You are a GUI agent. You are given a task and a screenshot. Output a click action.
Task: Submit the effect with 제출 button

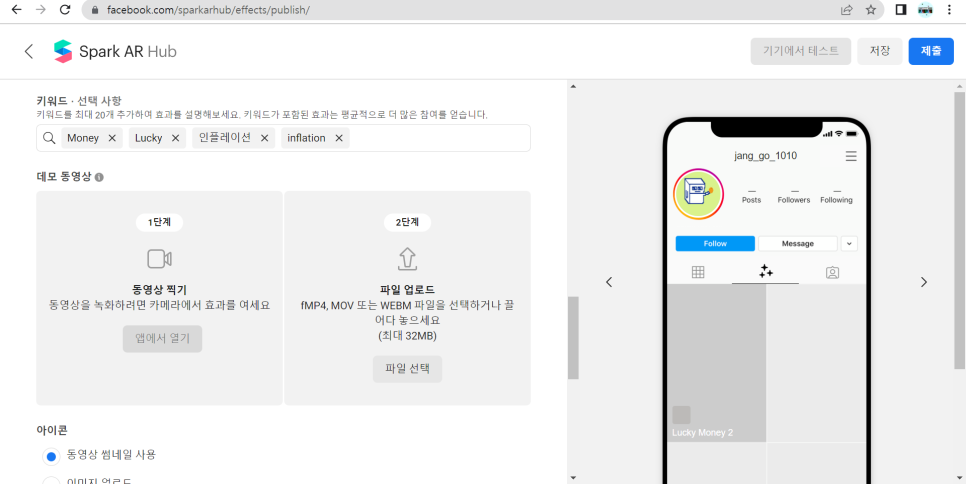[931, 51]
